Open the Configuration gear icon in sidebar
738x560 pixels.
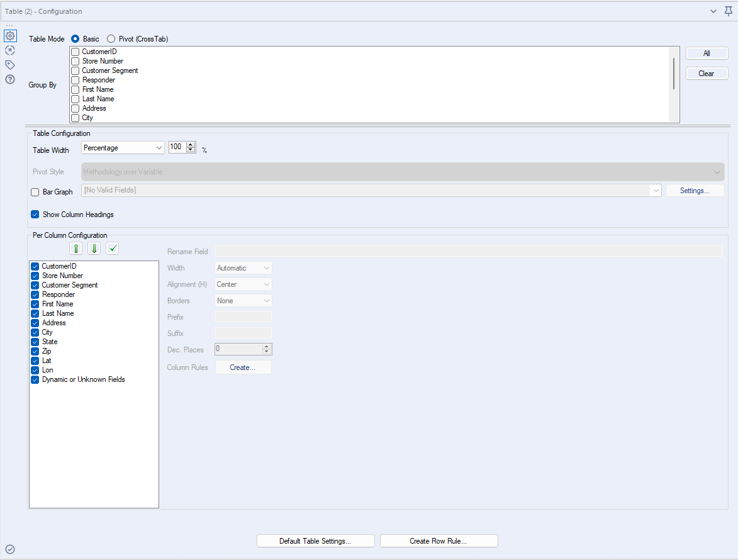click(x=10, y=36)
